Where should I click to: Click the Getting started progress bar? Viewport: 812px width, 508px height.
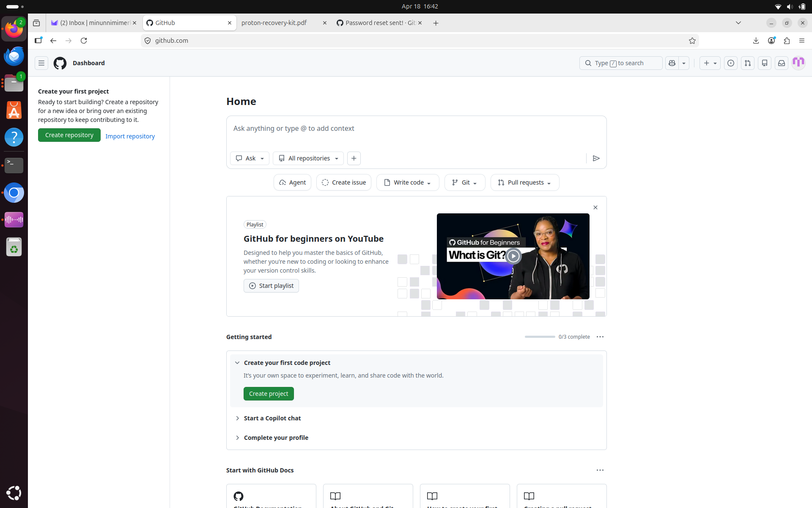(540, 337)
